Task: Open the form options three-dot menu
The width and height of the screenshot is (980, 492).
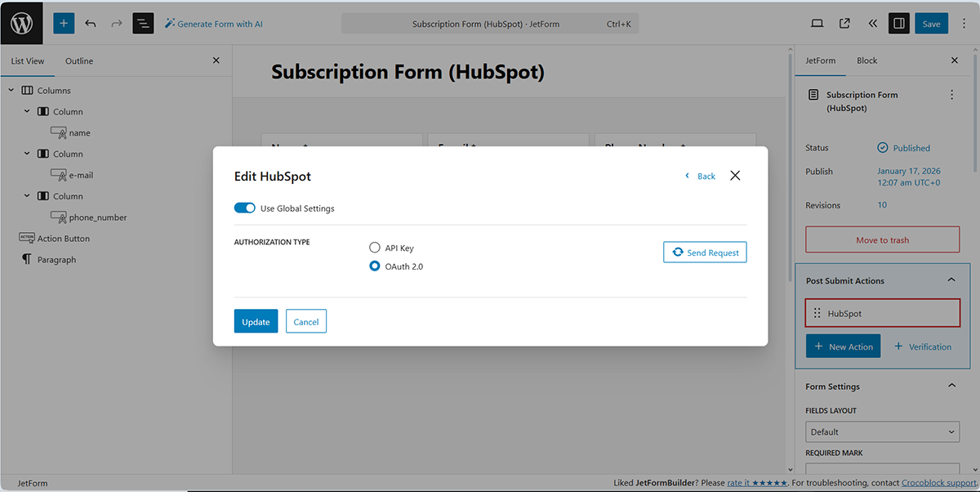Action: click(x=951, y=95)
